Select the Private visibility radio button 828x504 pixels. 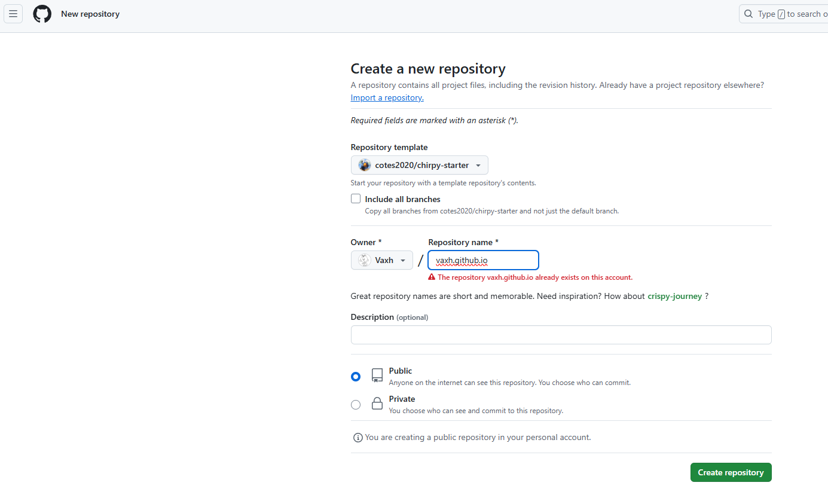[x=356, y=405]
